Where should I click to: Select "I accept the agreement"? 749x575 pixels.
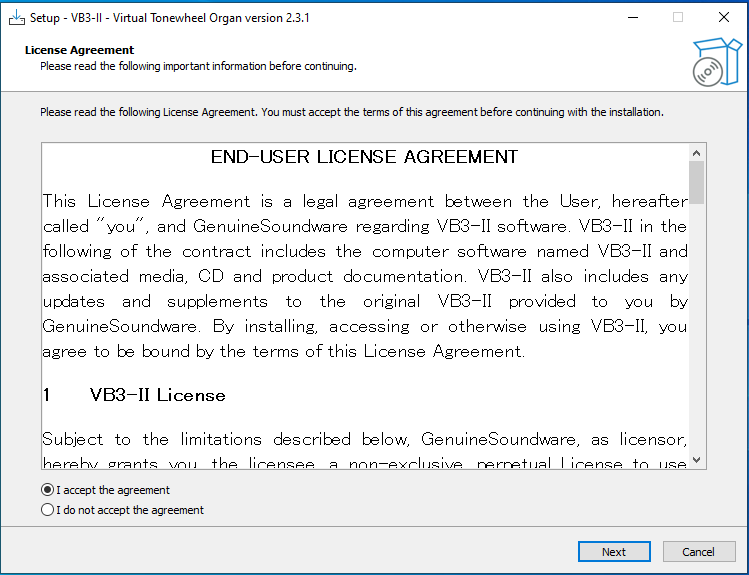(x=105, y=490)
